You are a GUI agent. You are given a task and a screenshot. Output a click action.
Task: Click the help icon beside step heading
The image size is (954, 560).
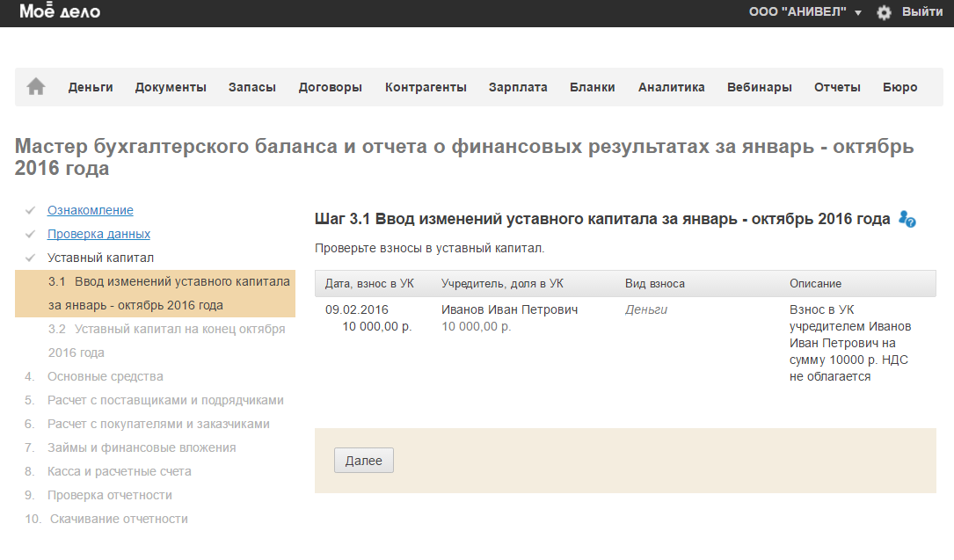907,220
